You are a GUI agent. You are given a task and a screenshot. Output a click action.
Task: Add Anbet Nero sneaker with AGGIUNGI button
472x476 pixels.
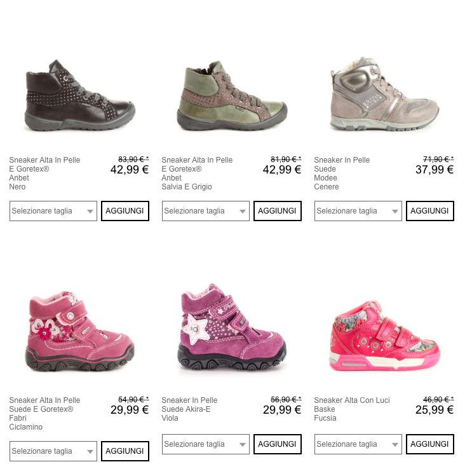point(125,211)
